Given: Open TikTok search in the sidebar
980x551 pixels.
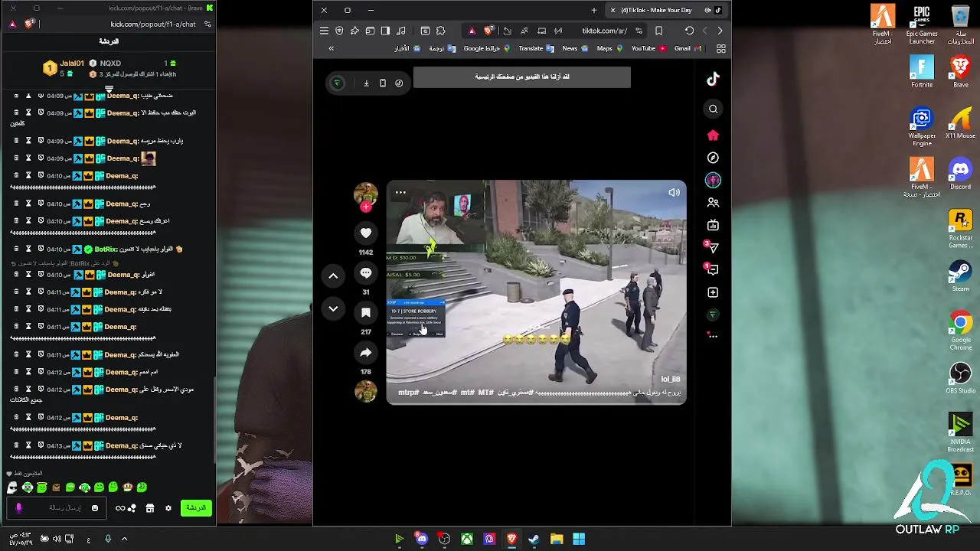Looking at the screenshot, I should click(713, 109).
